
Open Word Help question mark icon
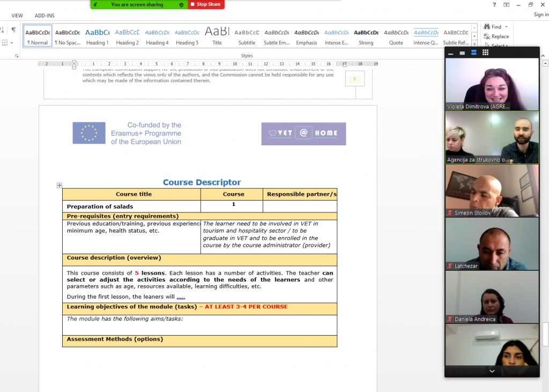(494, 5)
